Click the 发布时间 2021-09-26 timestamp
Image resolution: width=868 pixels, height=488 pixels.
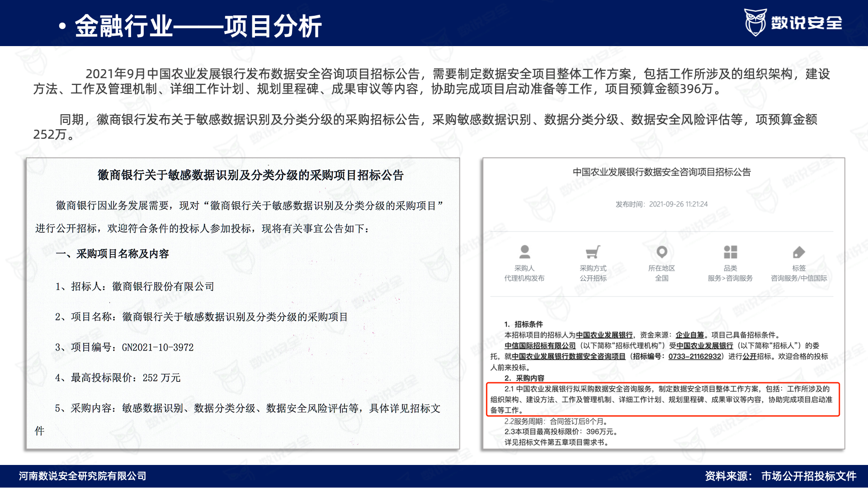point(662,204)
